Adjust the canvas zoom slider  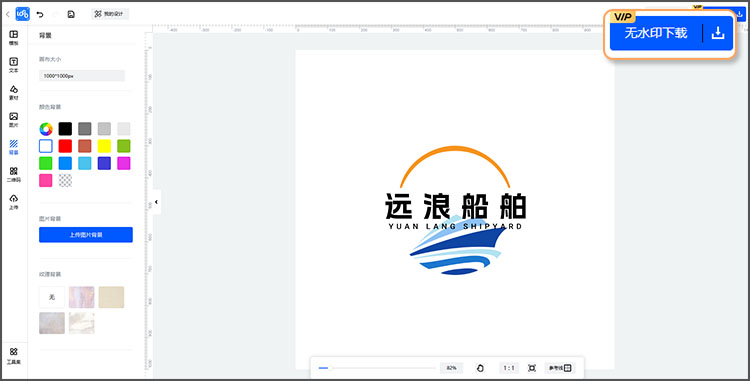click(x=377, y=368)
